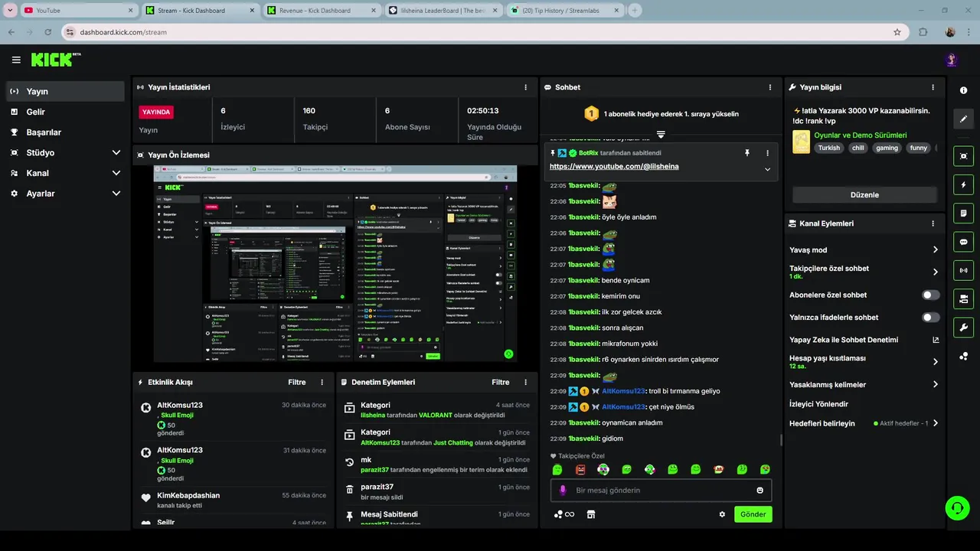Image resolution: width=980 pixels, height=551 pixels.
Task: Open new browser tab with plus button
Action: (635, 11)
